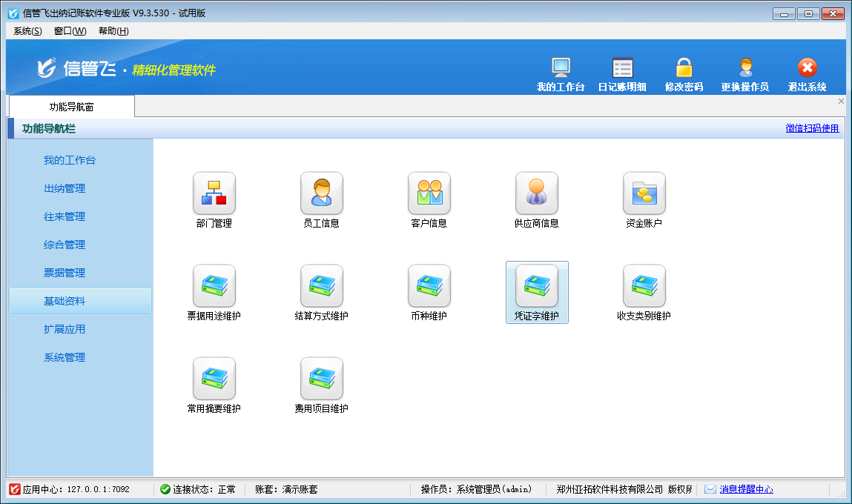Click green 连接状态 check icon
The width and height of the screenshot is (852, 504).
(165, 489)
